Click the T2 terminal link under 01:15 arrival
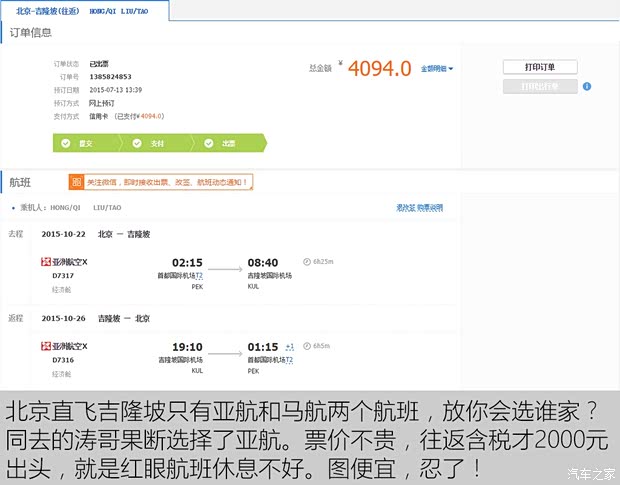 289,360
